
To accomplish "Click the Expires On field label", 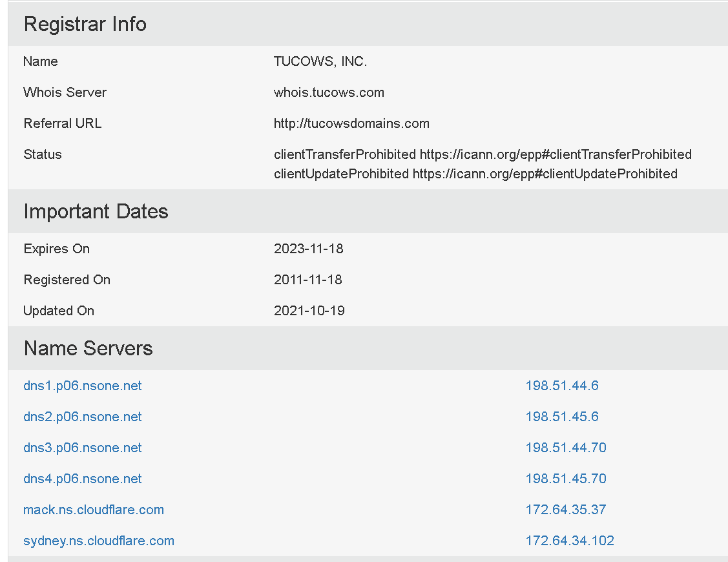I will [x=56, y=249].
